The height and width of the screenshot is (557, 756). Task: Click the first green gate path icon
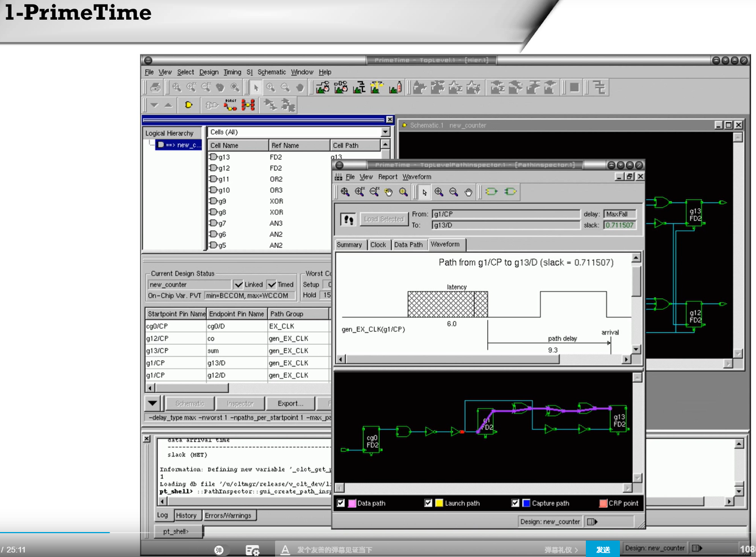[x=491, y=192]
